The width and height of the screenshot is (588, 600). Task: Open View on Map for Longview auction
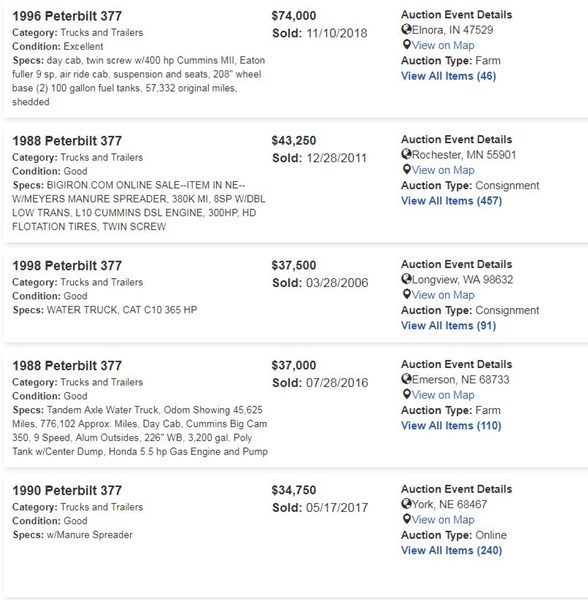[443, 295]
